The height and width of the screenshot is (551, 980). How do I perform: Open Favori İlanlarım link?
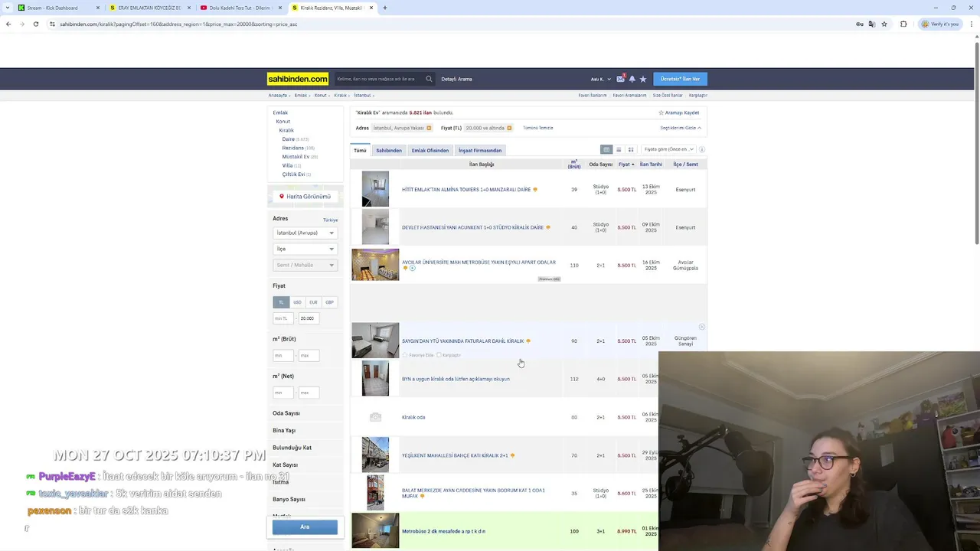593,96
